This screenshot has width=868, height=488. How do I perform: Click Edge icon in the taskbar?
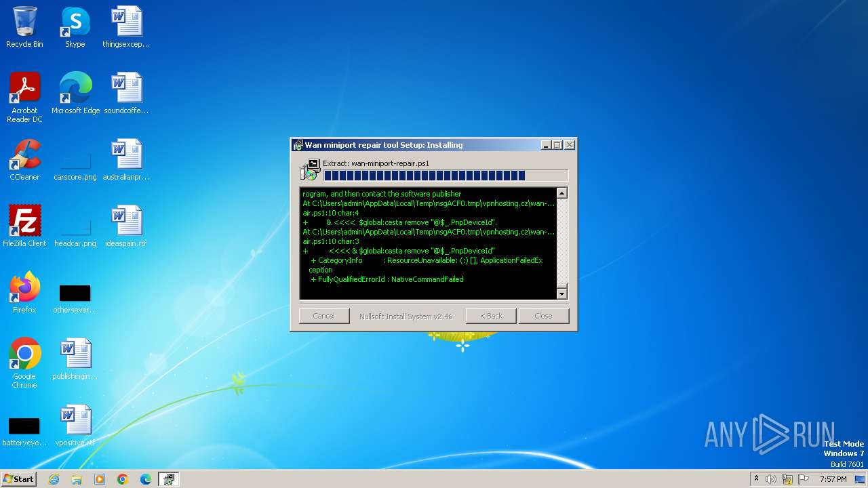tap(146, 479)
